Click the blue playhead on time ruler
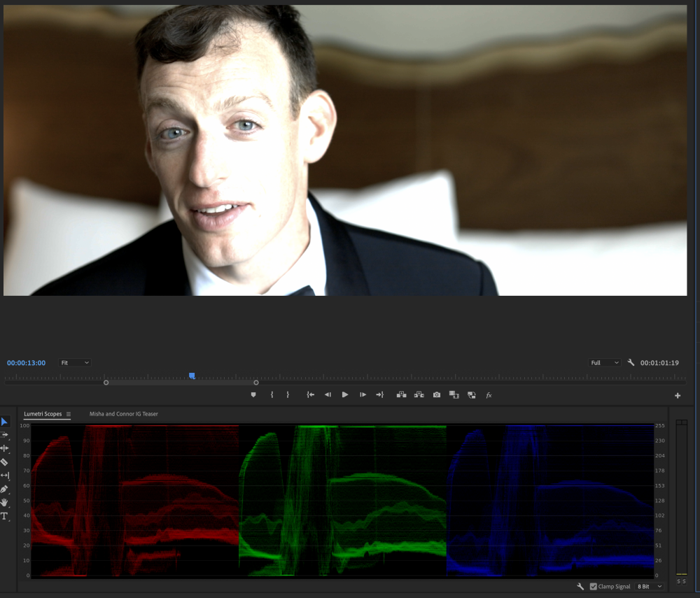The height and width of the screenshot is (598, 700). 192,376
